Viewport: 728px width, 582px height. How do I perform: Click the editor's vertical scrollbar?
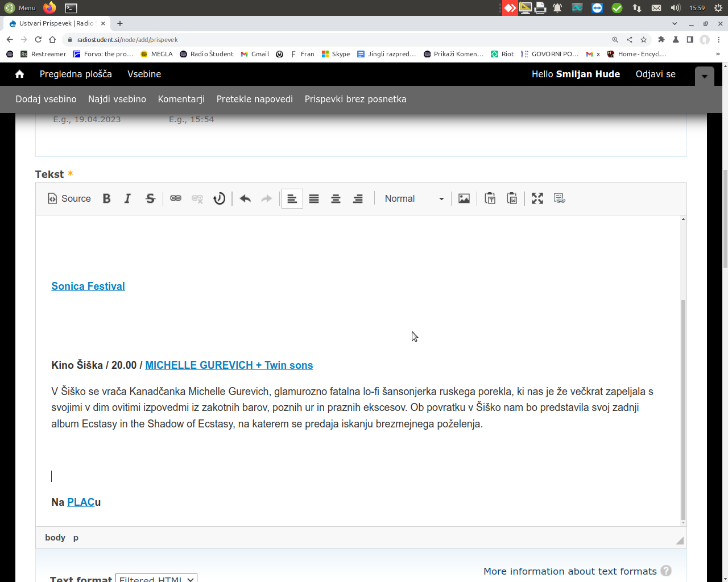683,409
